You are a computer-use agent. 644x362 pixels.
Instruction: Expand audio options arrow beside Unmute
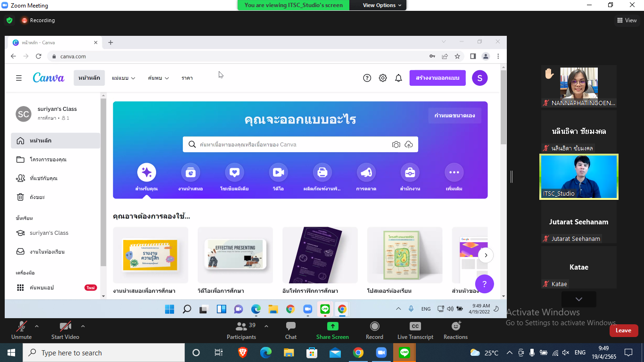pos(37,326)
